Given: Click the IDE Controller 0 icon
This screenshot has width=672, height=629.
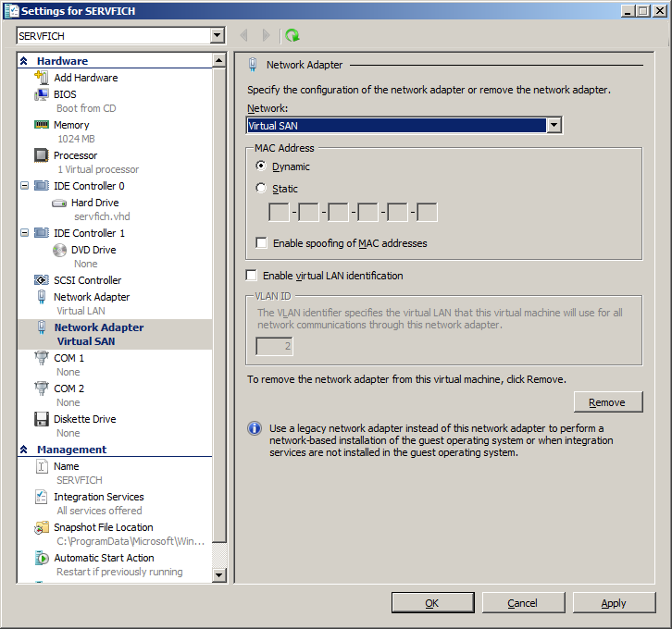Looking at the screenshot, I should pos(41,186).
